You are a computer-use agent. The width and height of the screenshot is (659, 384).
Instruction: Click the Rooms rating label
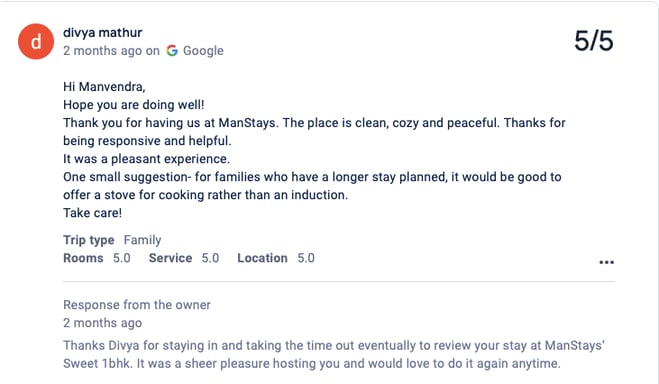[83, 258]
